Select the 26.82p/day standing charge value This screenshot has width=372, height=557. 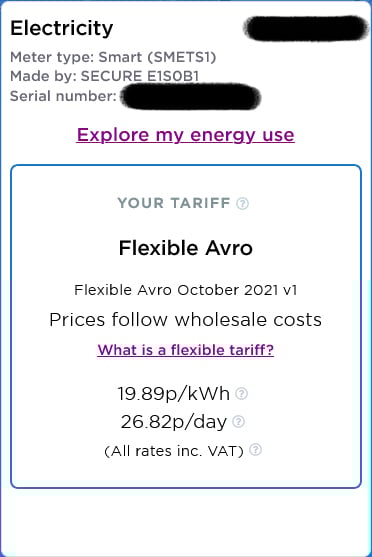coord(174,422)
